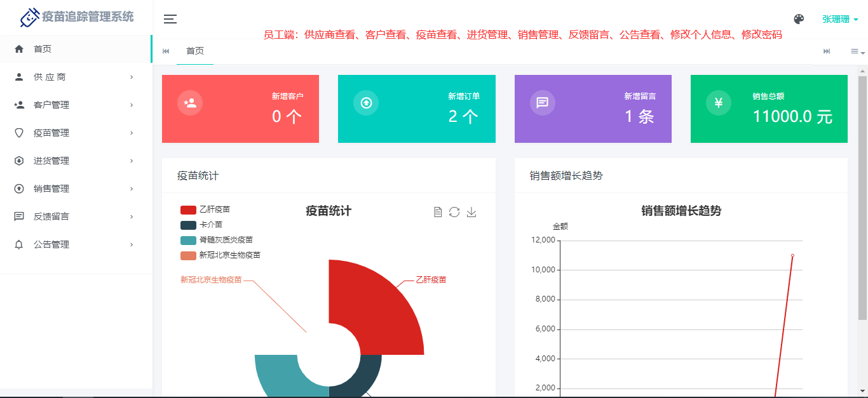Open 首页 in the sidebar menu

pyautogui.click(x=76, y=49)
